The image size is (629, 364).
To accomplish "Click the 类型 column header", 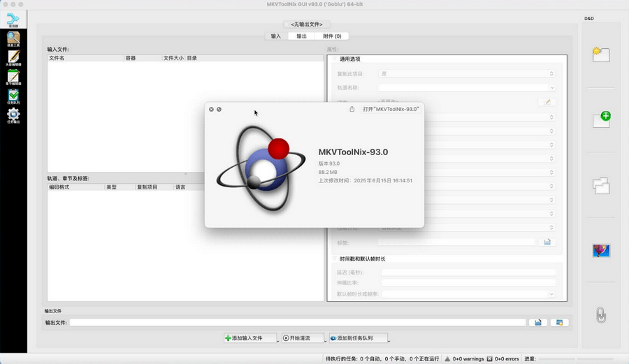I will (120, 187).
